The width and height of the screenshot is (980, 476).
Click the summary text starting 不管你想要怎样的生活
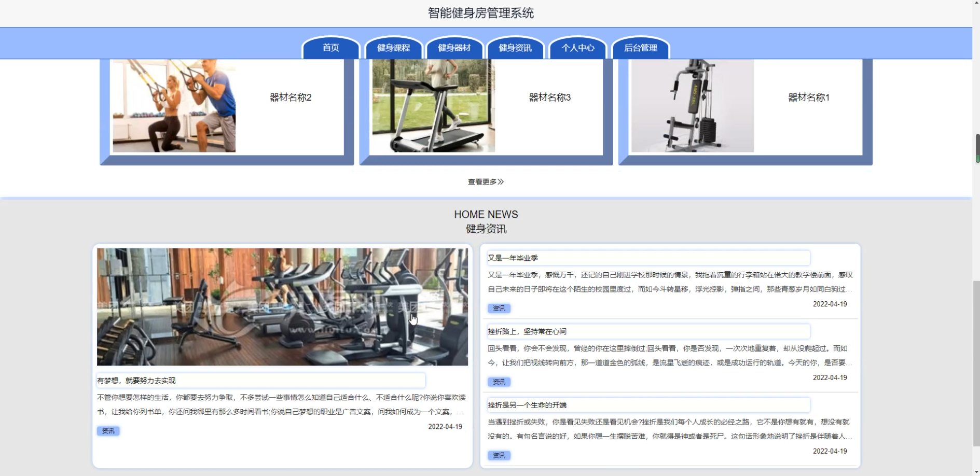click(281, 404)
